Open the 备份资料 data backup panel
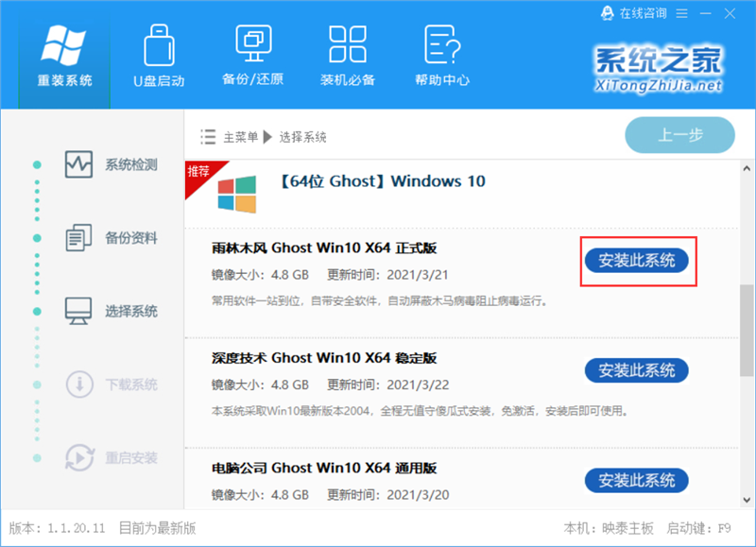Screen dimensions: 756x547 point(80,237)
